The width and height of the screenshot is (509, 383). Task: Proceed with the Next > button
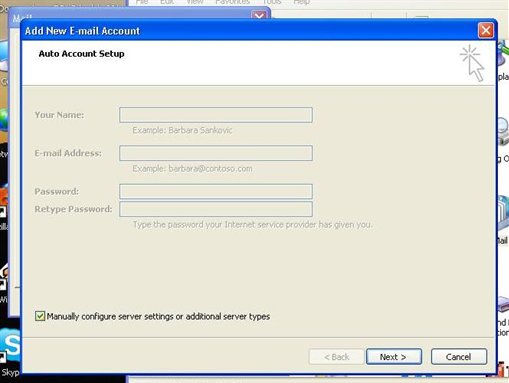(394, 357)
